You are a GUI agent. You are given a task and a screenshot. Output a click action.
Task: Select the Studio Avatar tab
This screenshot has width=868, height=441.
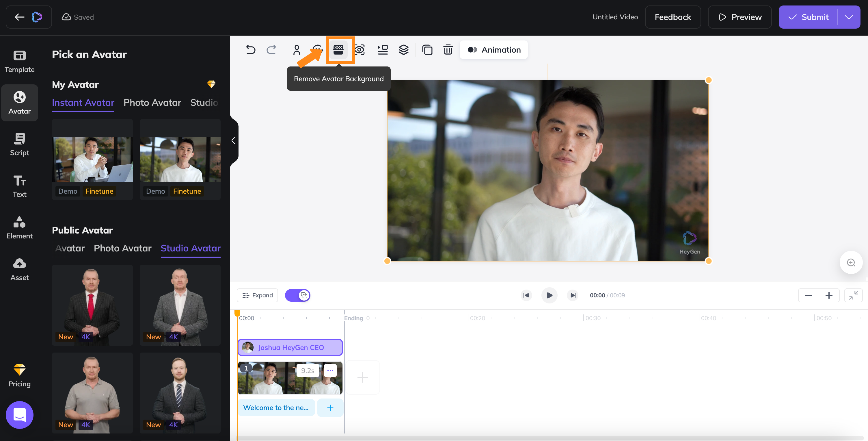point(191,248)
